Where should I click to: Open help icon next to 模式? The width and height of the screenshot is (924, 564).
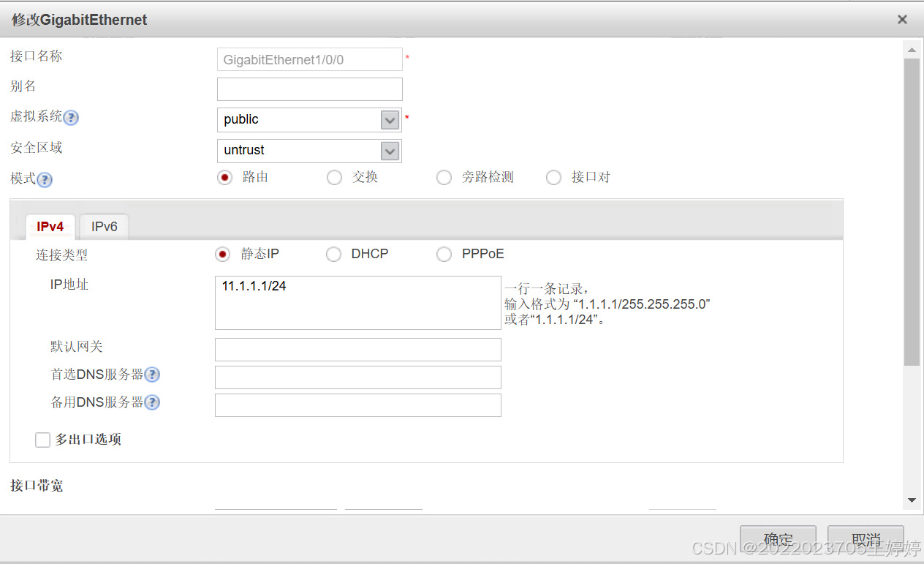tap(45, 179)
